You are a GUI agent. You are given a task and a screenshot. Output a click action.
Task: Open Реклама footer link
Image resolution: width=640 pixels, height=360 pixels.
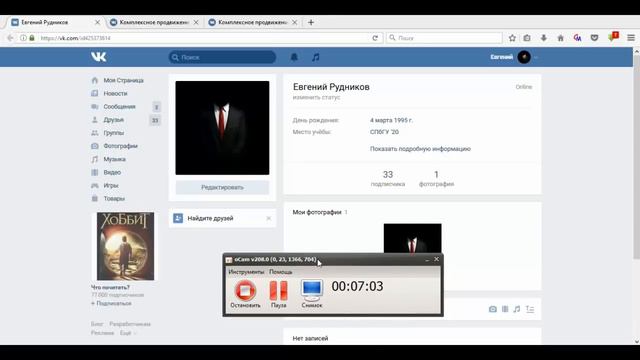102,333
